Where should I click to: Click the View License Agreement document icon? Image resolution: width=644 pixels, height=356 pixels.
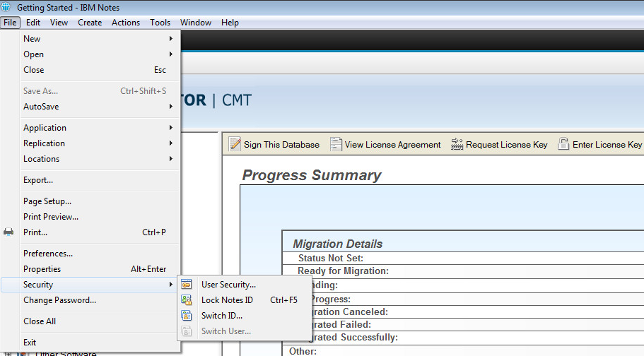pos(336,145)
